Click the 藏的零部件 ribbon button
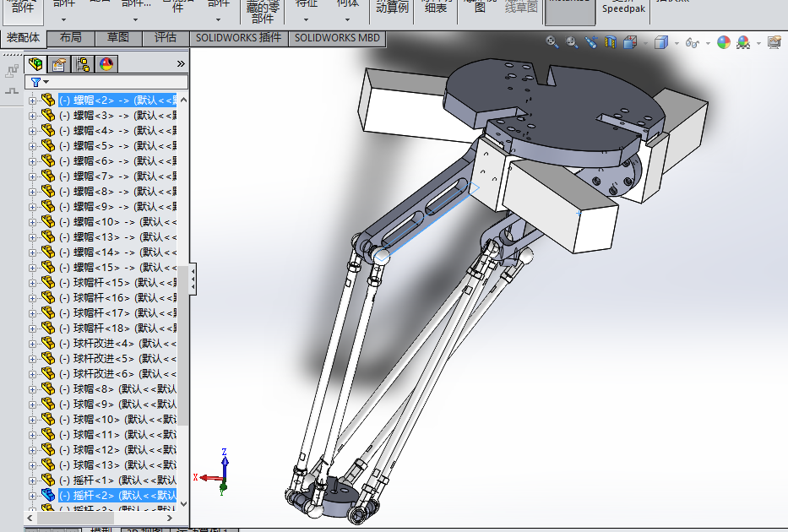 pos(263,13)
